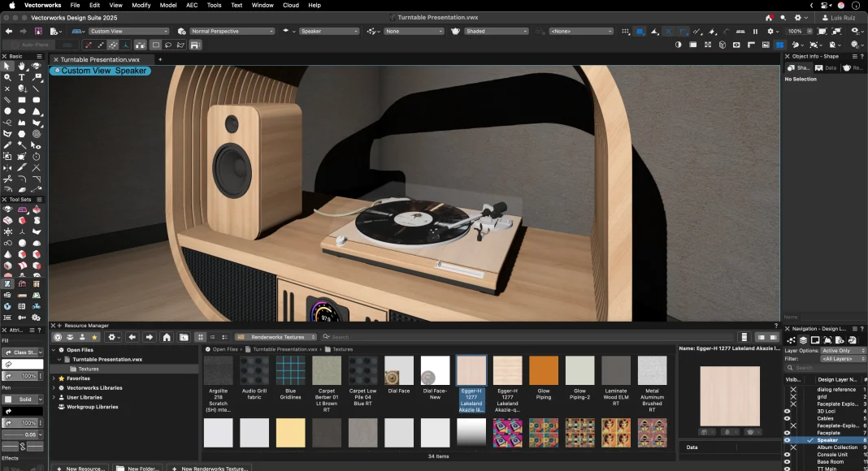Image resolution: width=868 pixels, height=471 pixels.
Task: Click the New Renderworks Texture button
Action: point(209,468)
